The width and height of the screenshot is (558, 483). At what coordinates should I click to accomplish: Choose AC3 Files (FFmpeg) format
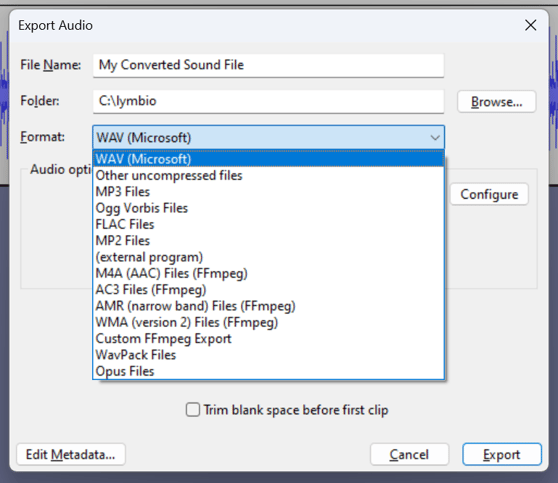(x=268, y=290)
